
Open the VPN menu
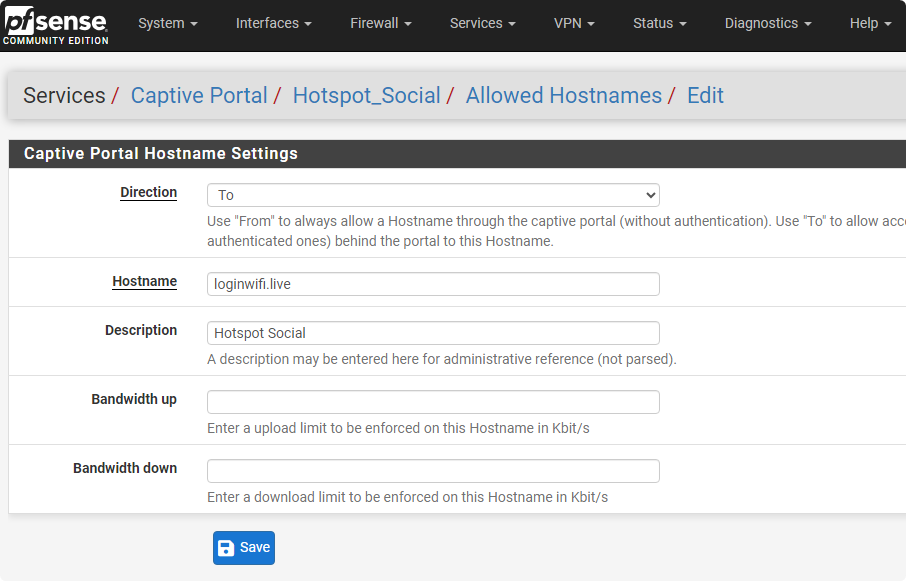574,23
